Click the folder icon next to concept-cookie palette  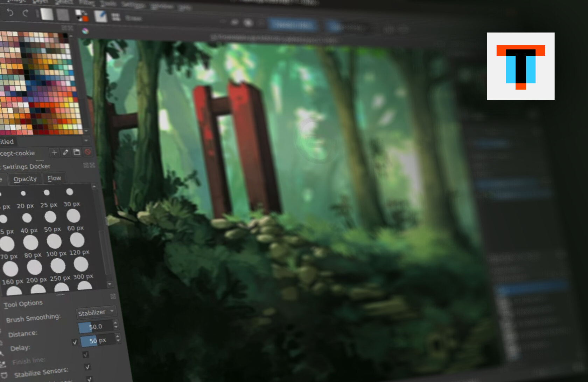pyautogui.click(x=77, y=152)
